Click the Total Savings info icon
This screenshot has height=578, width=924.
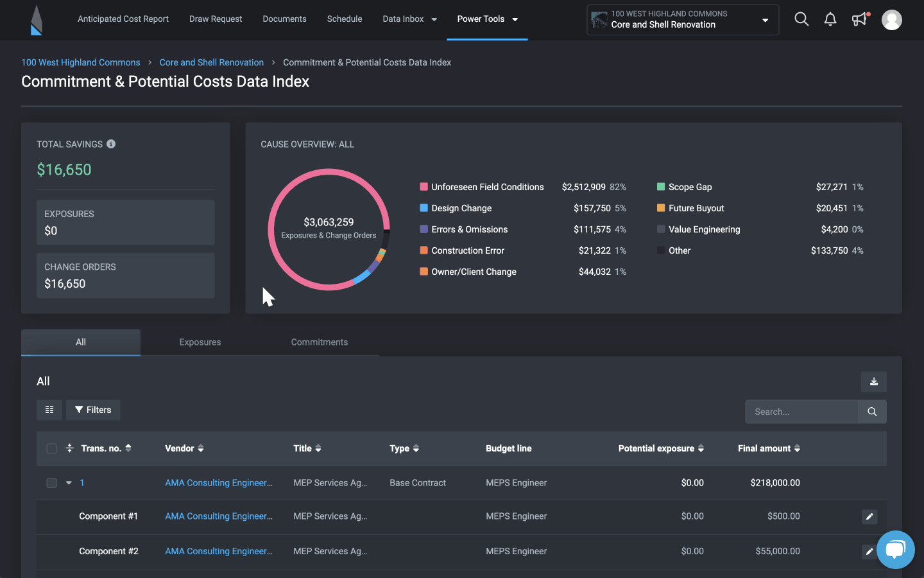tap(111, 144)
